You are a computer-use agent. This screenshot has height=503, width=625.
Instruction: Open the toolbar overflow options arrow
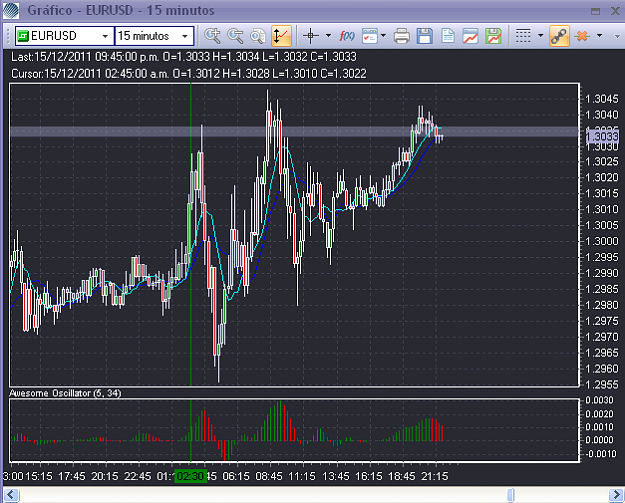[x=617, y=36]
